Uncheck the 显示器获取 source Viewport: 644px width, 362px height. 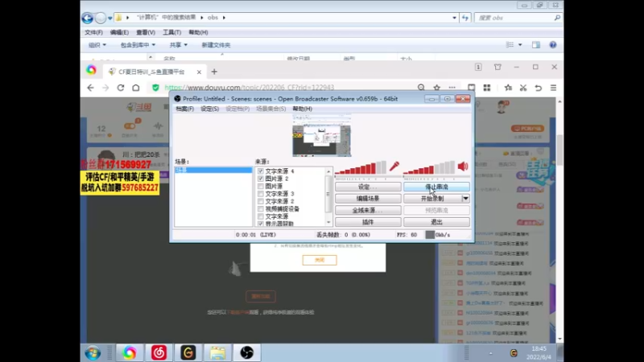260,224
